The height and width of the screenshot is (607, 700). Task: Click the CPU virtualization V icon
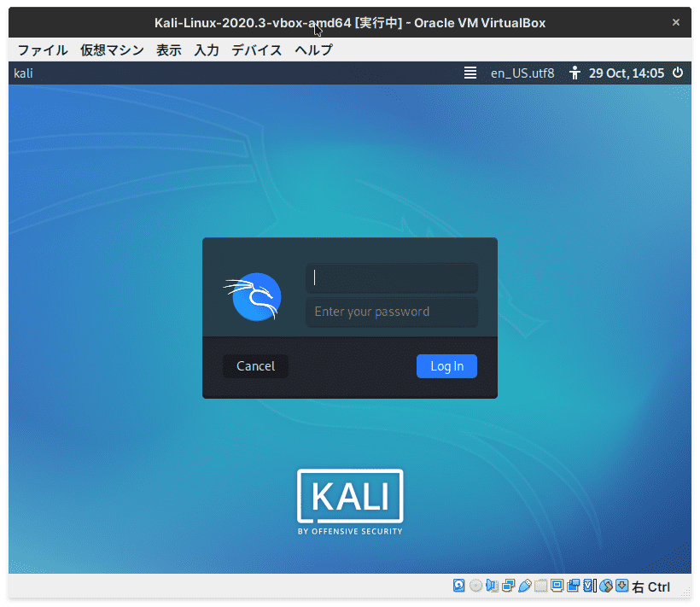coord(590,586)
